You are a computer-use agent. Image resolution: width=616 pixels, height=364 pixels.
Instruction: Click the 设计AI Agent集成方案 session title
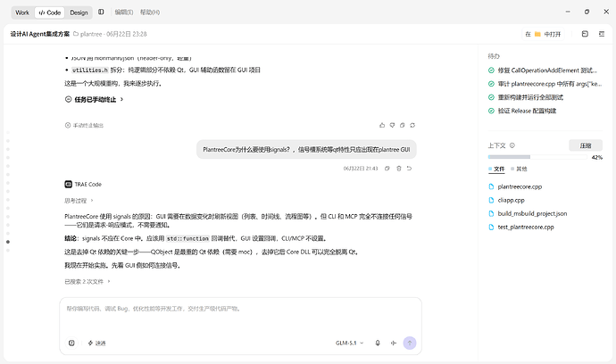tap(39, 34)
